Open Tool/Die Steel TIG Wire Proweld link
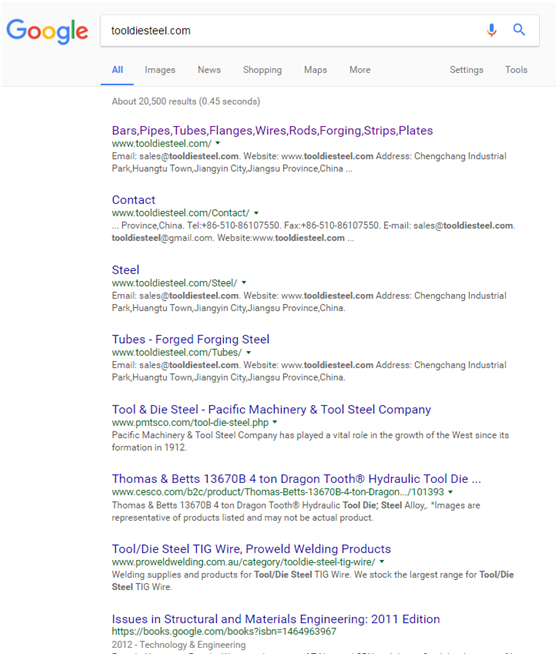 (251, 549)
